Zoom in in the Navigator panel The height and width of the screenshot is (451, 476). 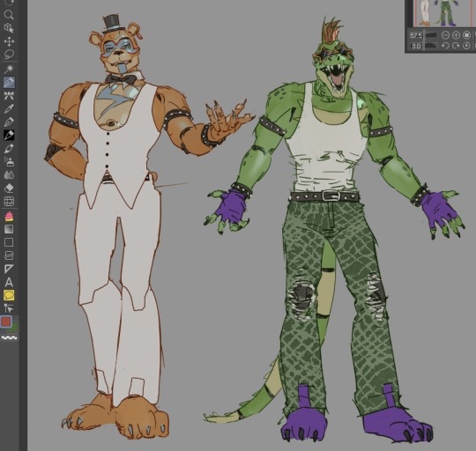tap(456, 35)
